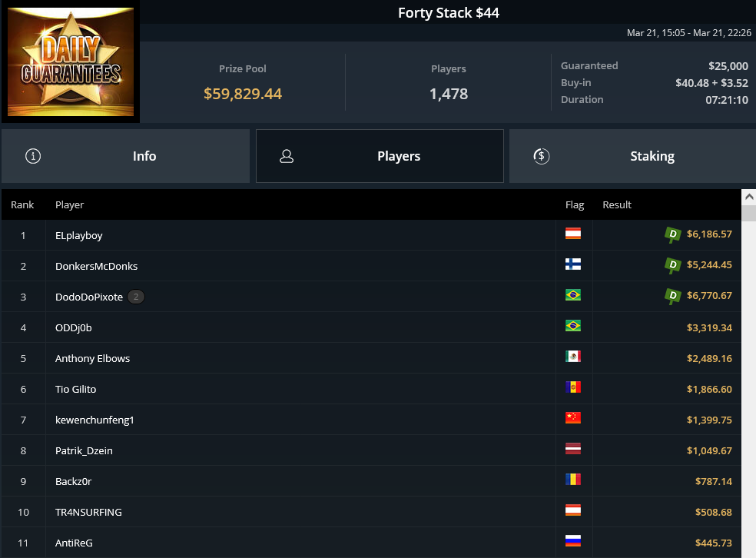Click the green deal badge for ELplayboy
The width and height of the screenshot is (756, 558).
672,234
